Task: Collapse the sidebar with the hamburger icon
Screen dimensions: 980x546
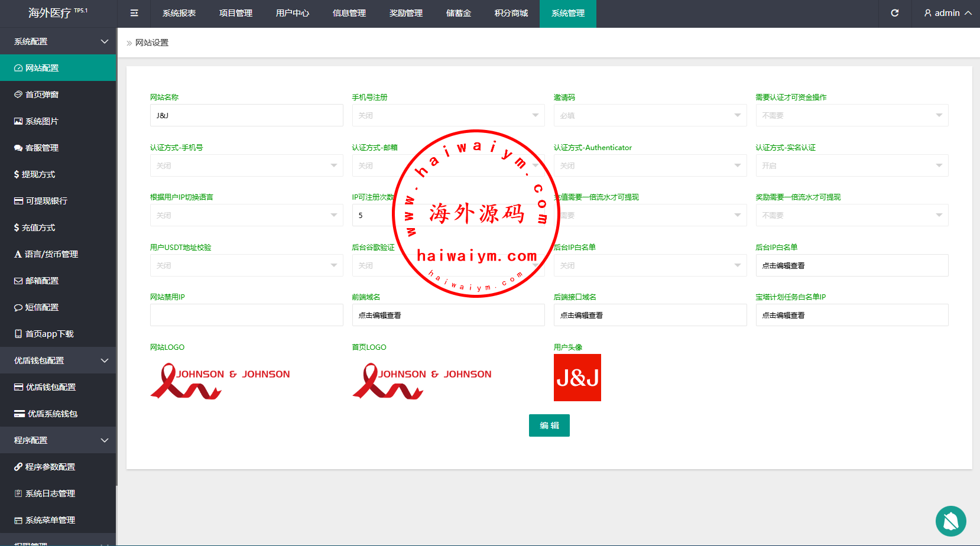Action: [x=134, y=13]
